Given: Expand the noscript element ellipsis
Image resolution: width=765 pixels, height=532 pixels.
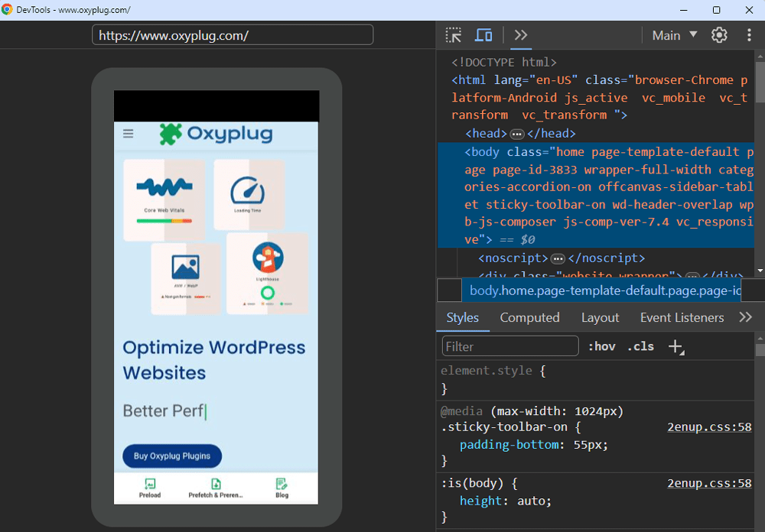Looking at the screenshot, I should pyautogui.click(x=558, y=258).
